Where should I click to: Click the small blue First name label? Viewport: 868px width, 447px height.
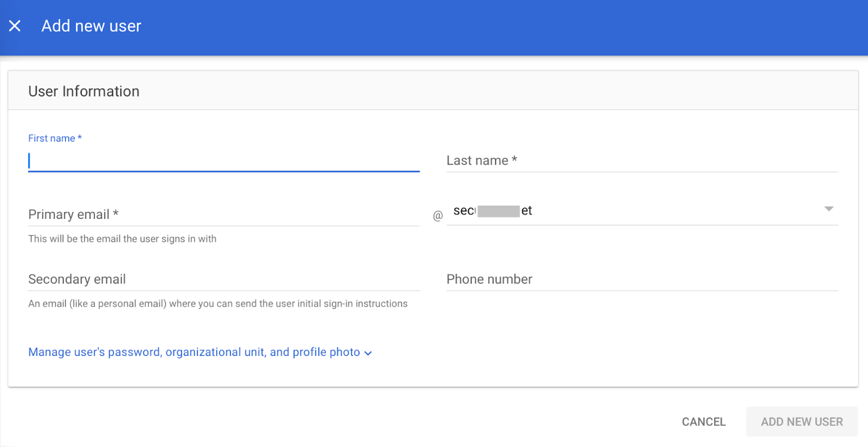pos(55,138)
